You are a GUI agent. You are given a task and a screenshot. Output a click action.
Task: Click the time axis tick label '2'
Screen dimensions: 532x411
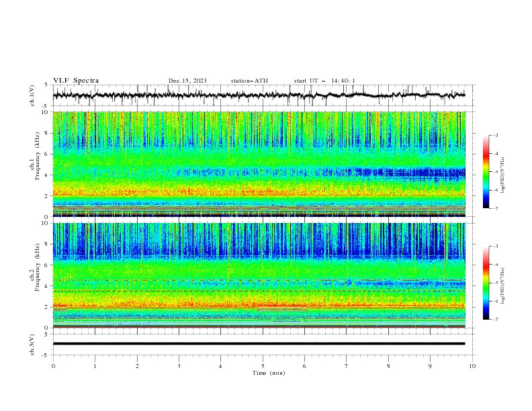(x=137, y=366)
